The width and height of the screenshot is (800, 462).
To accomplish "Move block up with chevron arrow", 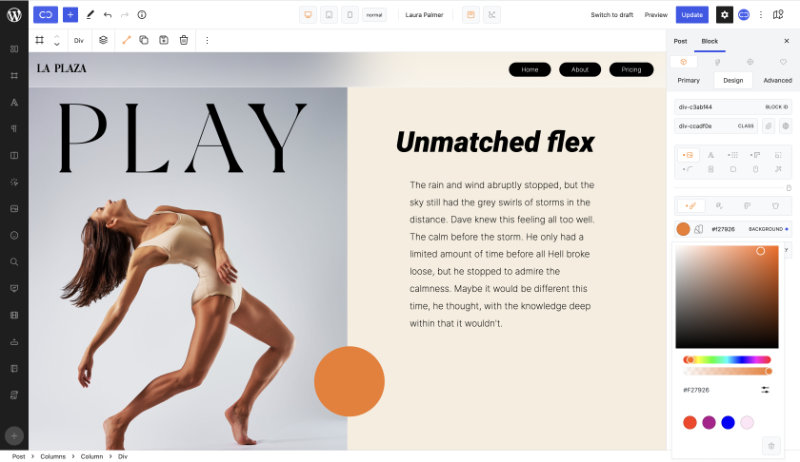I will click(57, 36).
